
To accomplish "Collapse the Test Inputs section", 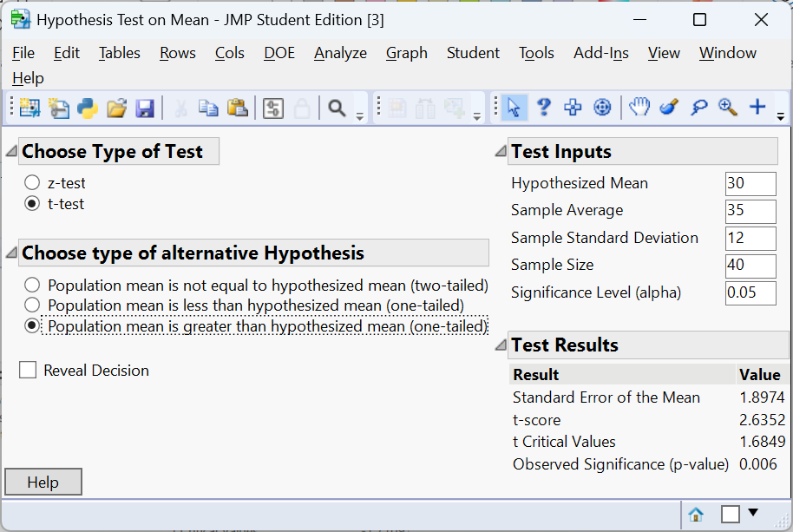I will click(500, 152).
